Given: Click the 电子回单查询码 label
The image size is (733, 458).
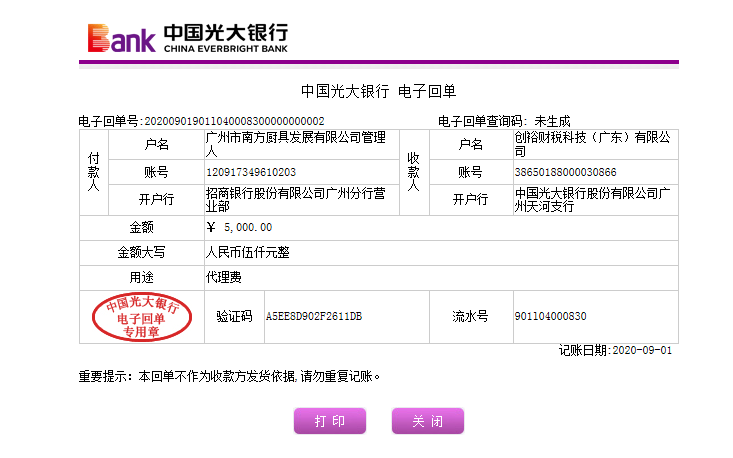Looking at the screenshot, I should click(482, 122).
